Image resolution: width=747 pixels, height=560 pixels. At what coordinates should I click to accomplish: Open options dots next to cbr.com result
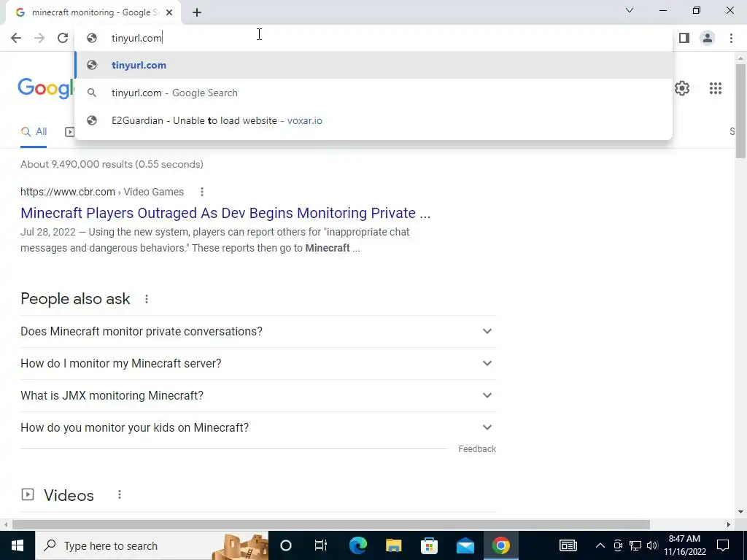coord(202,192)
